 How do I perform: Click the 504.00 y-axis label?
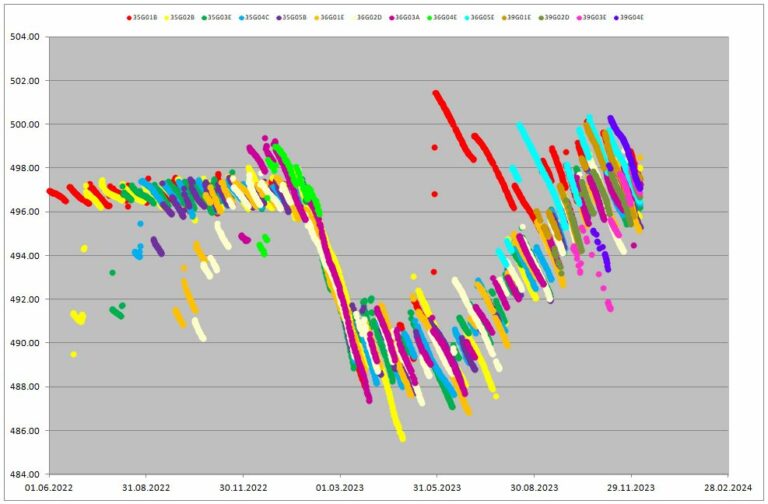click(26, 37)
